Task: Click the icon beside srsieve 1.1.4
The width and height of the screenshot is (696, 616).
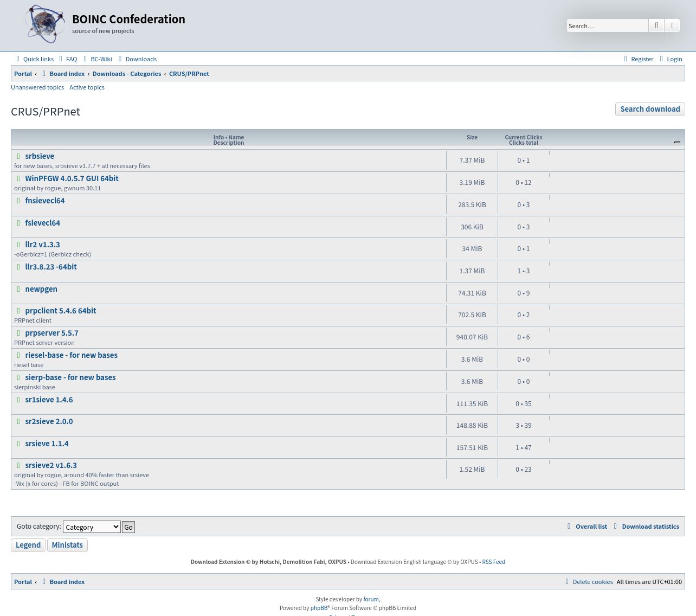Action: (x=18, y=444)
